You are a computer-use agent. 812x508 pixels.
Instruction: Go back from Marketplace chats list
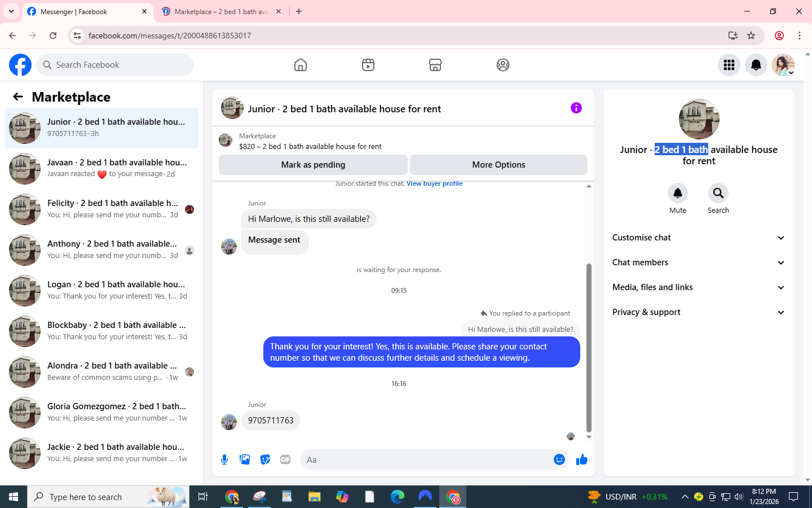[18, 97]
